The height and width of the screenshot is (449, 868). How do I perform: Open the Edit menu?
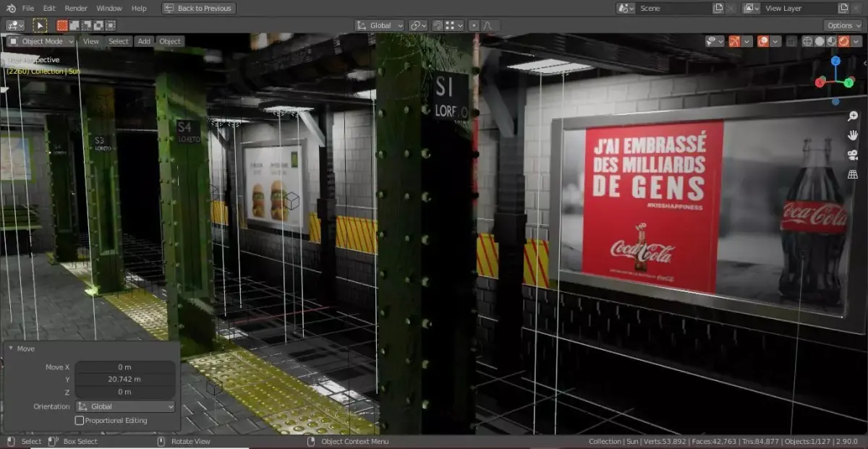pyautogui.click(x=49, y=8)
